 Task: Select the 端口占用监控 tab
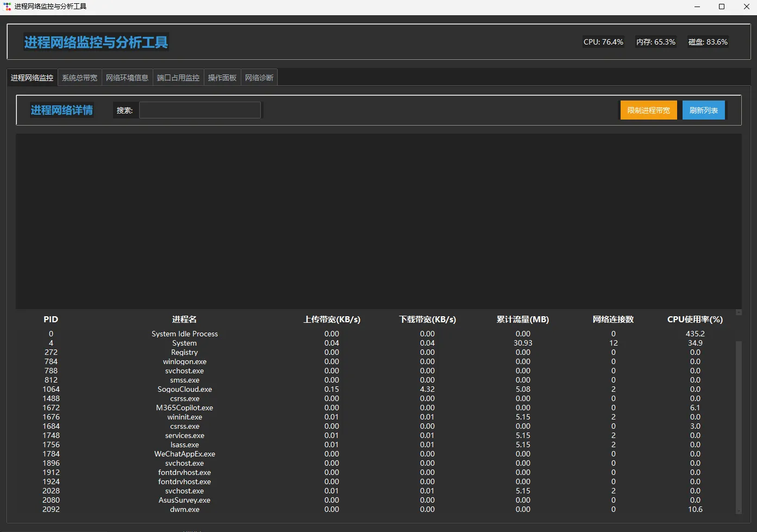[x=178, y=78]
